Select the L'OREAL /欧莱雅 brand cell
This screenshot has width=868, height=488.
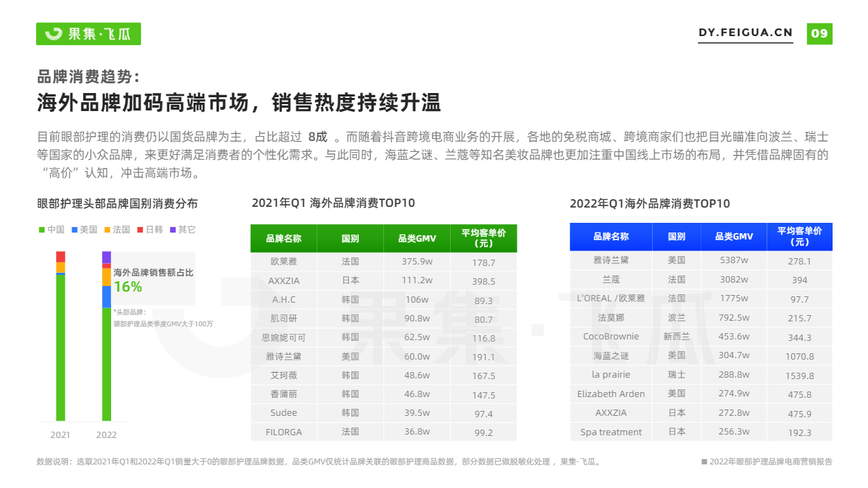point(611,298)
